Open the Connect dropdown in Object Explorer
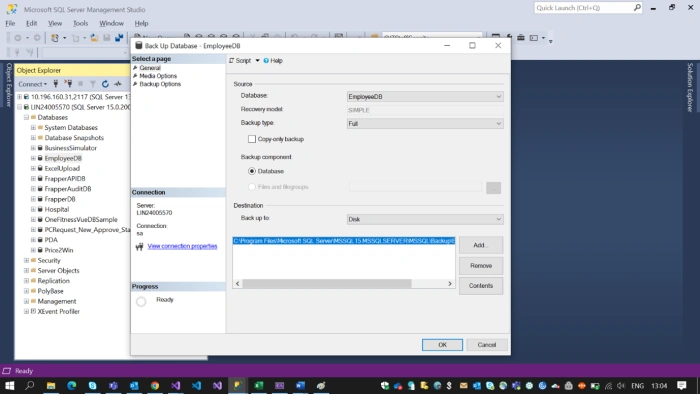This screenshot has height=394, width=700. click(33, 84)
